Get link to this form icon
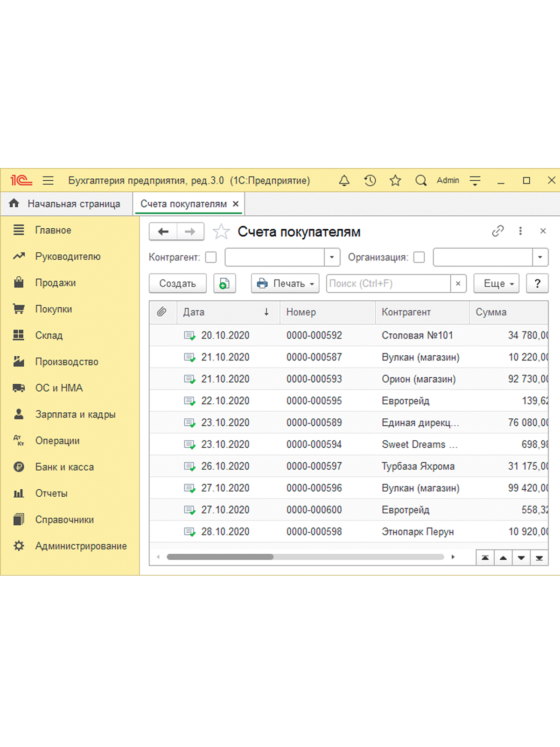Image resolution: width=560 pixels, height=747 pixels. 498,231
